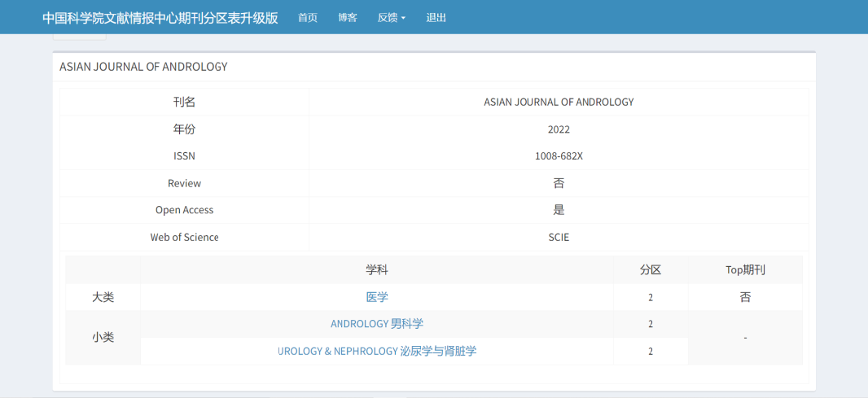The image size is (868, 398).
Task: Click the 分区 column header
Action: tap(651, 270)
